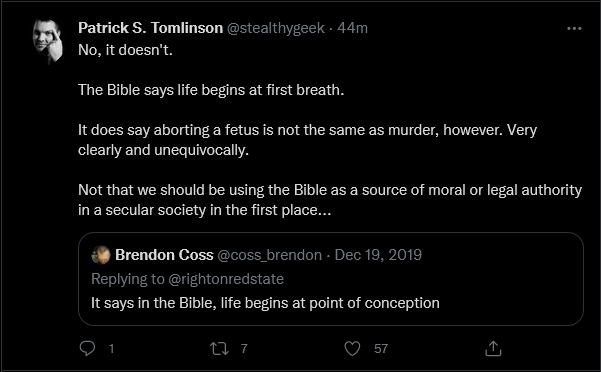Open quoted text about point of conception

point(265,303)
